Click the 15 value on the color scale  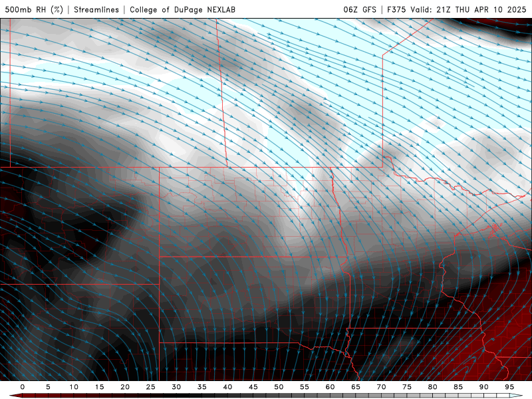pos(99,387)
